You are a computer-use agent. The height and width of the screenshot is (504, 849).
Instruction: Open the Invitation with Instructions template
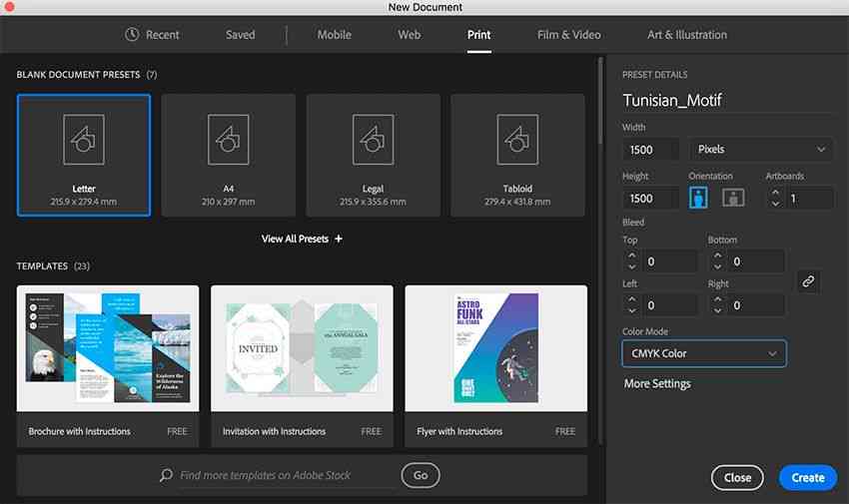click(x=302, y=366)
